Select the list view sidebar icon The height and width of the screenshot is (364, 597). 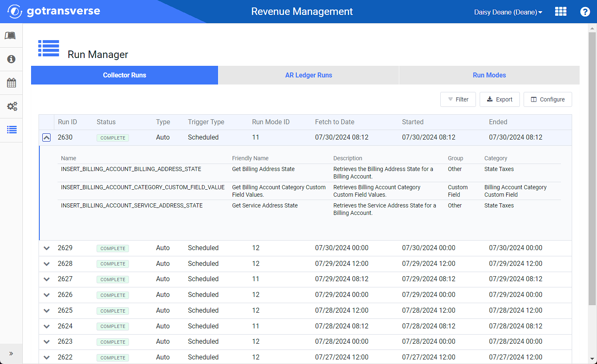coord(12,130)
